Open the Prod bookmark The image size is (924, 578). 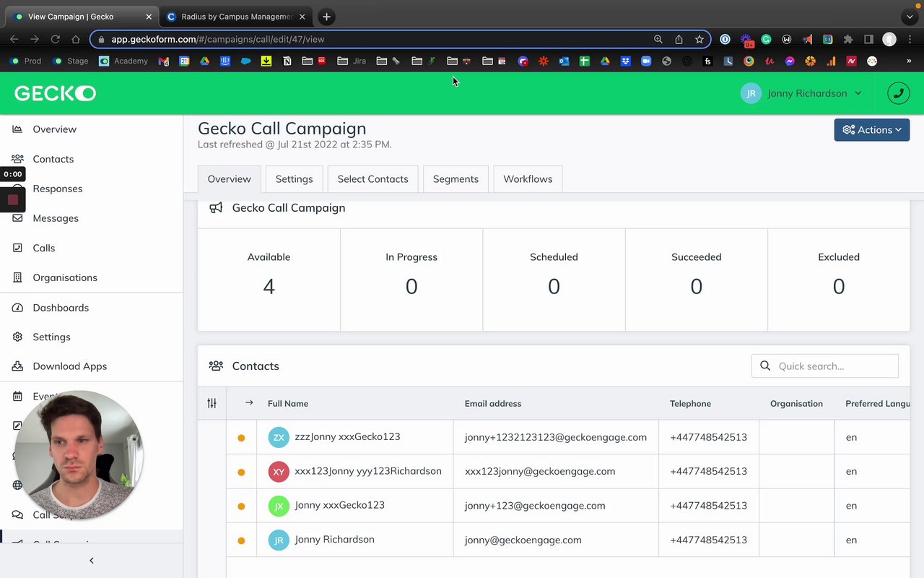click(26, 61)
